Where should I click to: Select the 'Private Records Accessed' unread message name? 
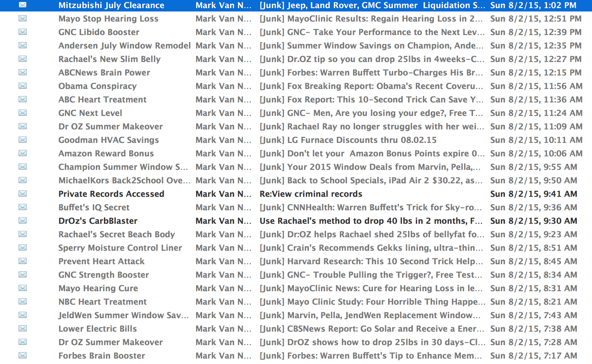(x=111, y=194)
